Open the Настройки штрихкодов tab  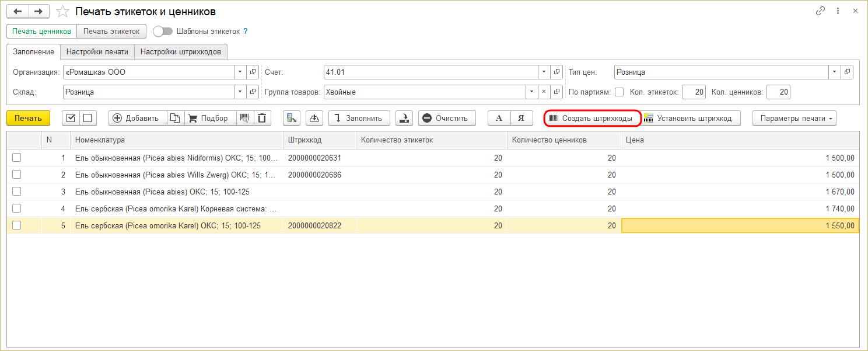coord(181,51)
